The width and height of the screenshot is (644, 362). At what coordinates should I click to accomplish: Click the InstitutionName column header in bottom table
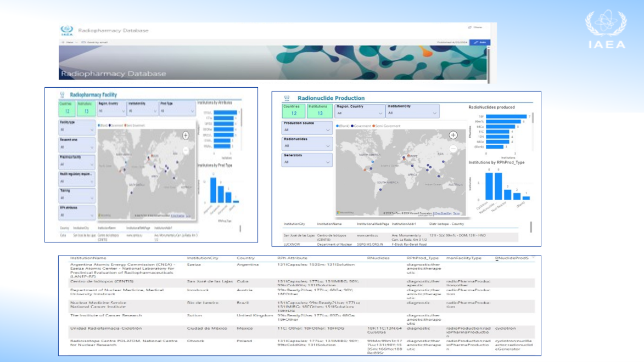(88, 258)
